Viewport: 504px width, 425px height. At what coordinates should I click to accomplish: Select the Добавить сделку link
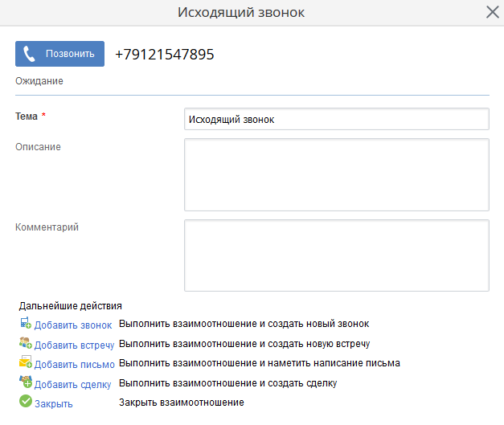72,384
